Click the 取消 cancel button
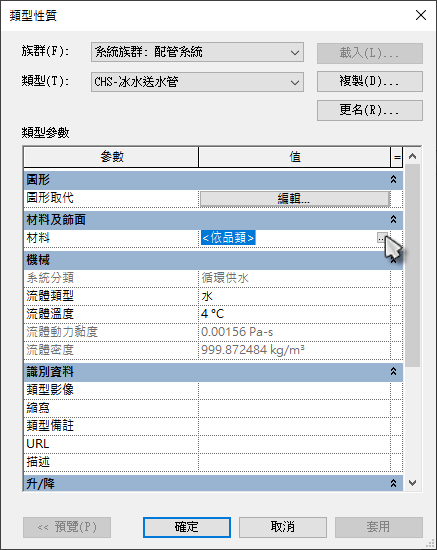The image size is (437, 550). pyautogui.click(x=283, y=527)
